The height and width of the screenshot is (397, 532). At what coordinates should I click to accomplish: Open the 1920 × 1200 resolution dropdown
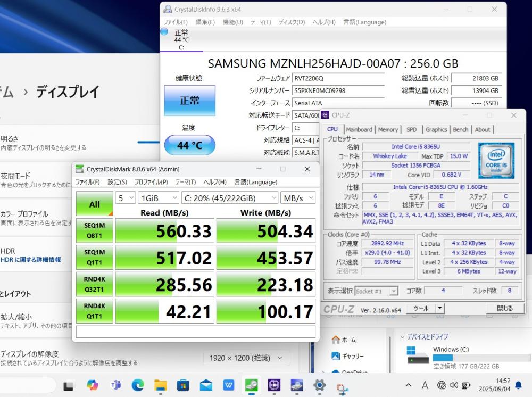coord(247,358)
